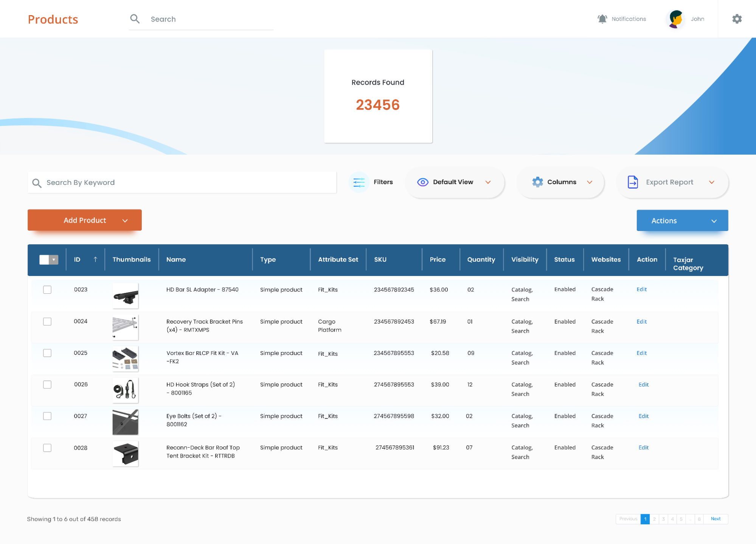Viewport: 756px width, 544px height.
Task: Open select-all dropdown in table header
Action: 54,260
